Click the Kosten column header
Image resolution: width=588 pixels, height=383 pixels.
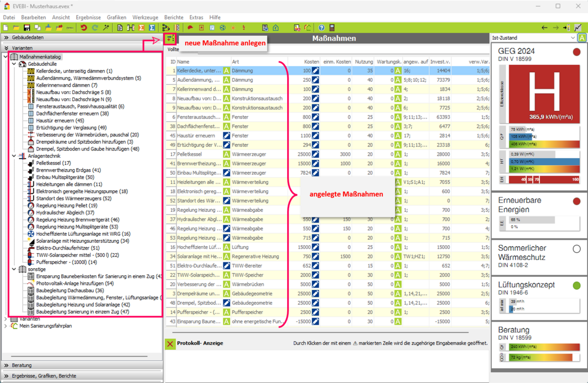(x=311, y=61)
